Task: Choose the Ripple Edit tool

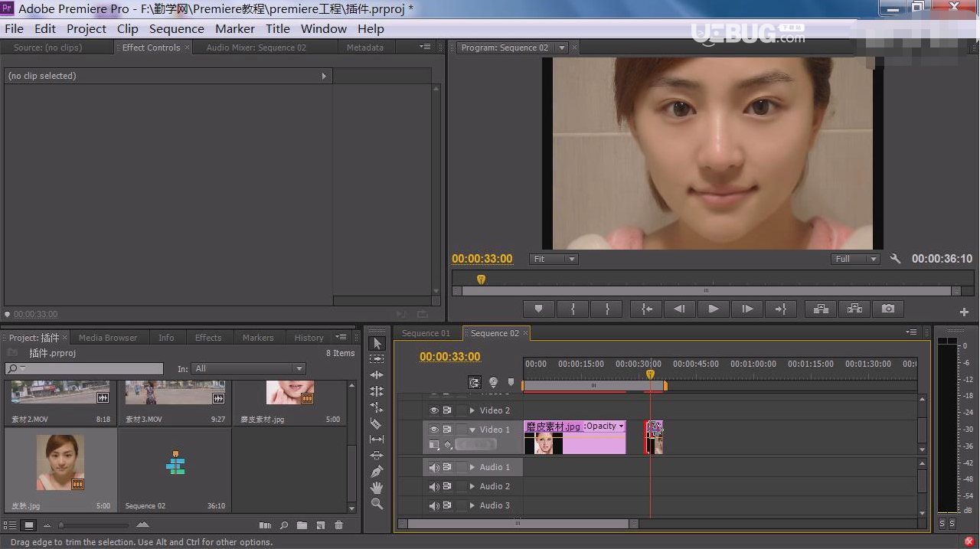Action: tap(377, 375)
